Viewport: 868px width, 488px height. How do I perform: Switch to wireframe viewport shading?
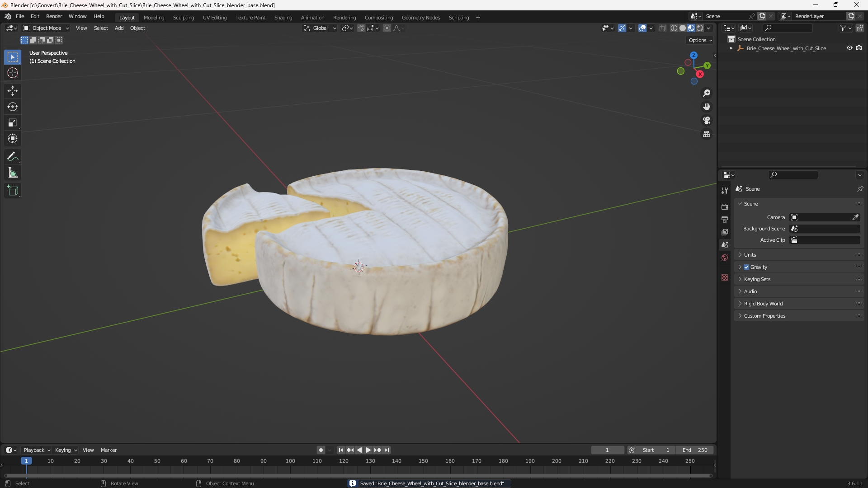(674, 28)
